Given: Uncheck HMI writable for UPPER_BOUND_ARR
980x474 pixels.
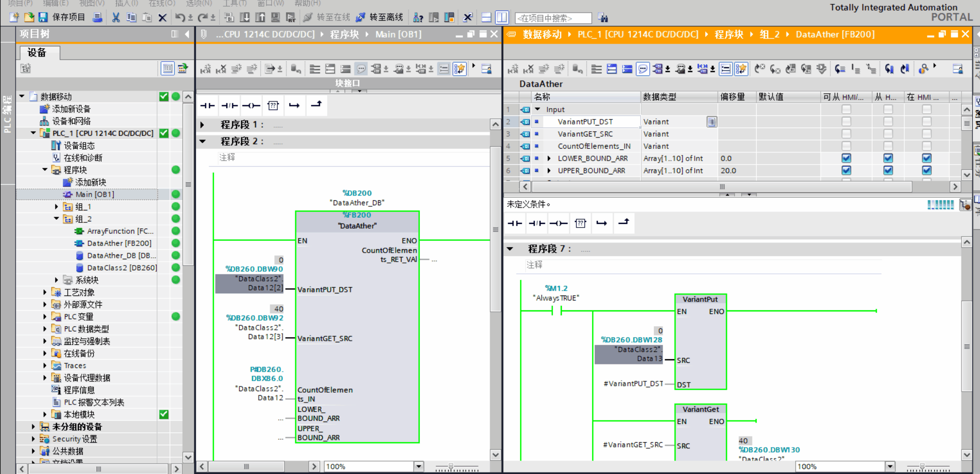Looking at the screenshot, I should [888, 170].
